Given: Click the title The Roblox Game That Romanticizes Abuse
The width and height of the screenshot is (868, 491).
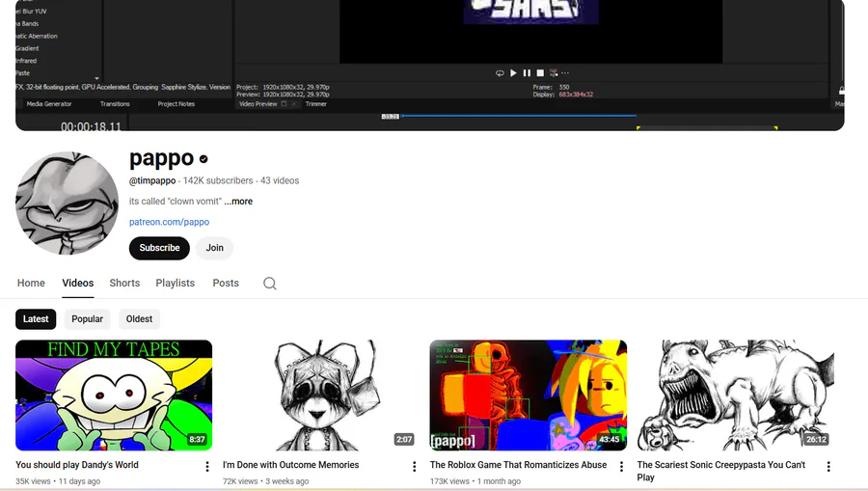Looking at the screenshot, I should pyautogui.click(x=518, y=465).
